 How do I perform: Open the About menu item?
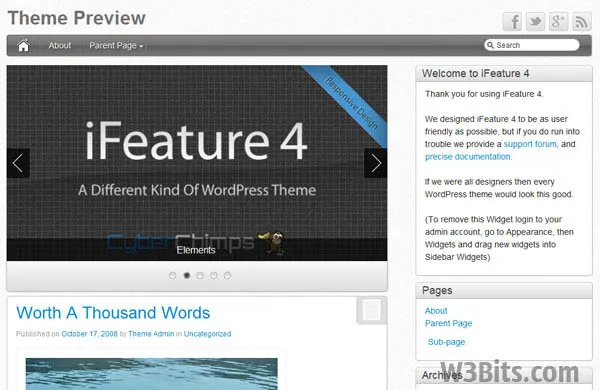[60, 45]
